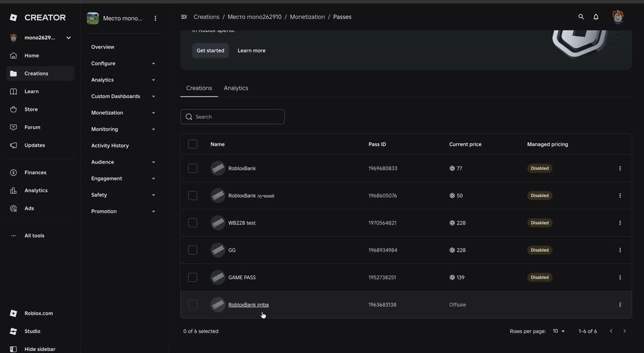
Task: Check the RobloxBank лучший row checkbox
Action: [x=193, y=196]
